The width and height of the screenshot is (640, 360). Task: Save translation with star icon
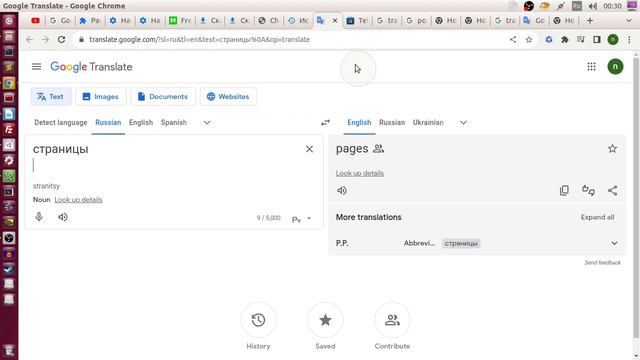pos(612,149)
